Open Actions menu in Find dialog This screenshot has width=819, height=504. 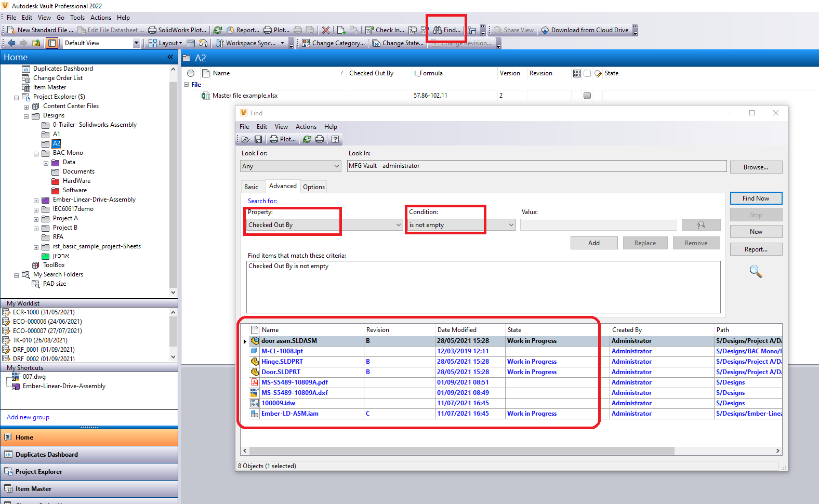point(306,127)
